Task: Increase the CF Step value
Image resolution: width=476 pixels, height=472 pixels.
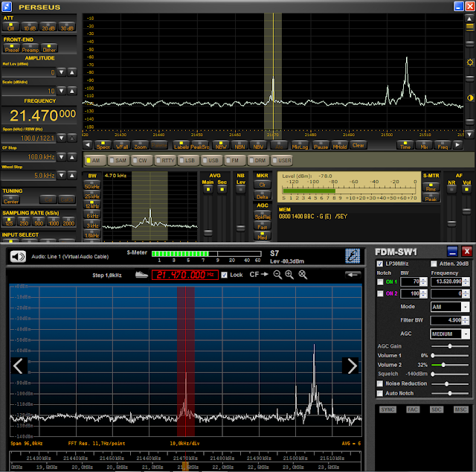Action: pyautogui.click(x=72, y=157)
